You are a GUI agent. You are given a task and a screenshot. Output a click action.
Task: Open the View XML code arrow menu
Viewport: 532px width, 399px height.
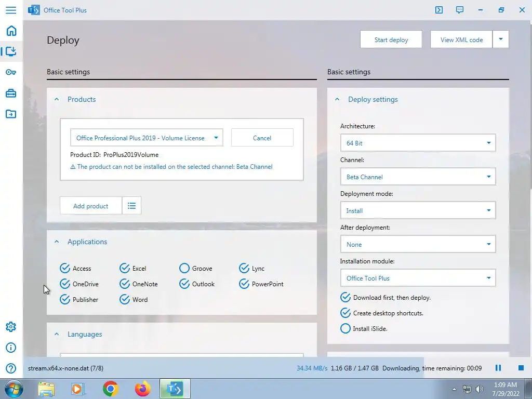(x=501, y=39)
